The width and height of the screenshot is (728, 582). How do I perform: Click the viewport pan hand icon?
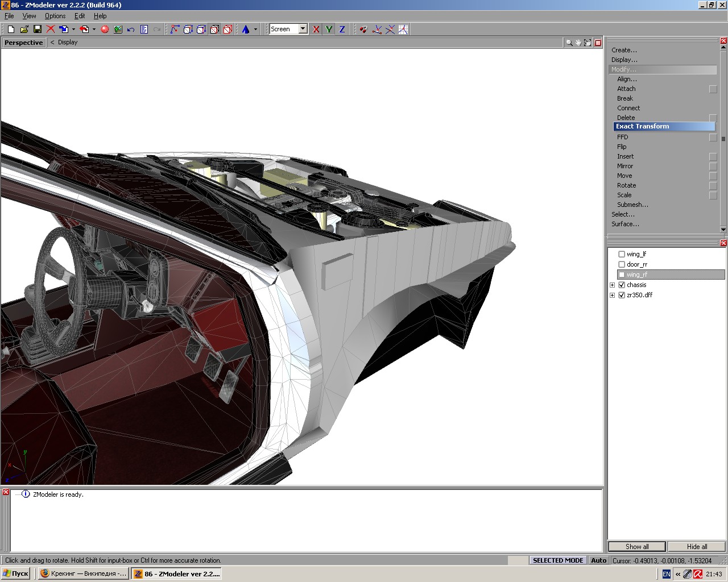(578, 43)
